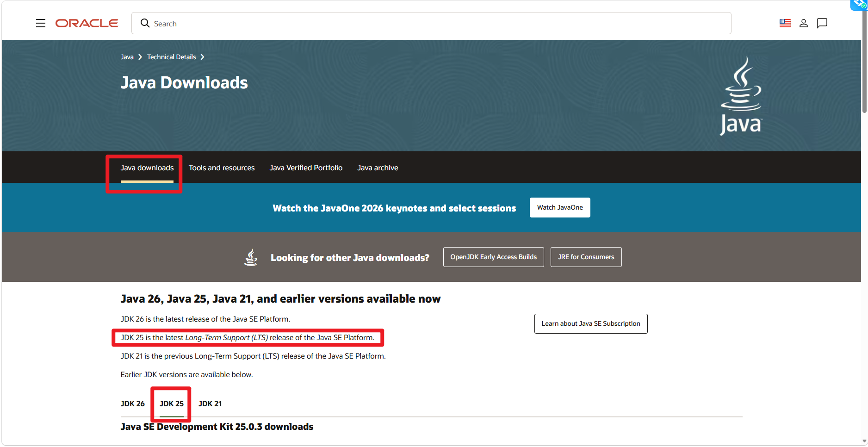Click the 'Java 26, Java 25, Java 21' heading
Viewport: 868px width, 447px height.
[x=280, y=299]
